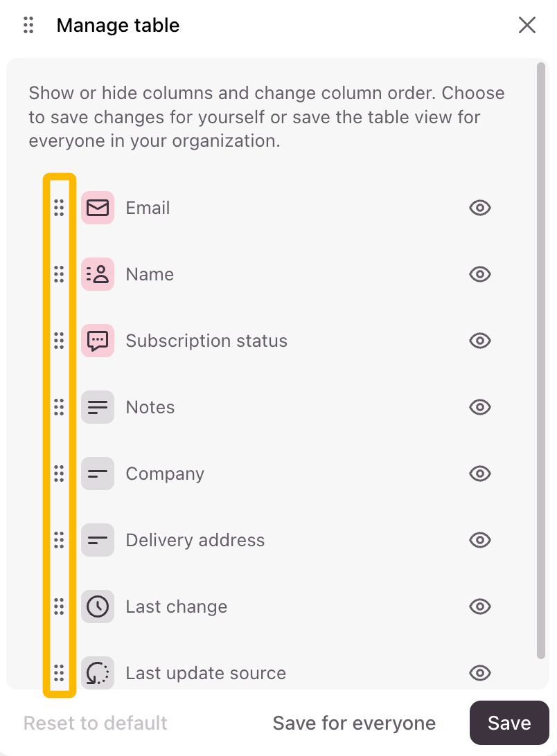Hide the Company column
The width and height of the screenshot is (557, 756).
(x=480, y=474)
